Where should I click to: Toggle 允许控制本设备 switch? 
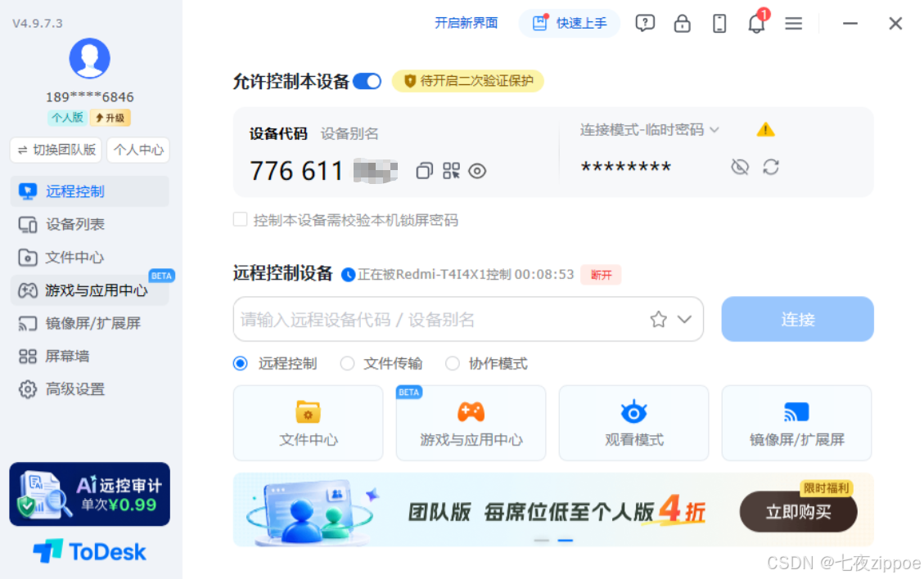(367, 81)
